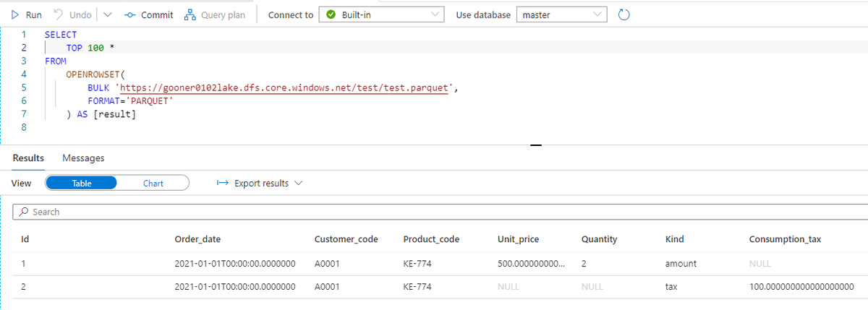
Task: Click the Consumption_tax column header
Action: [785, 239]
